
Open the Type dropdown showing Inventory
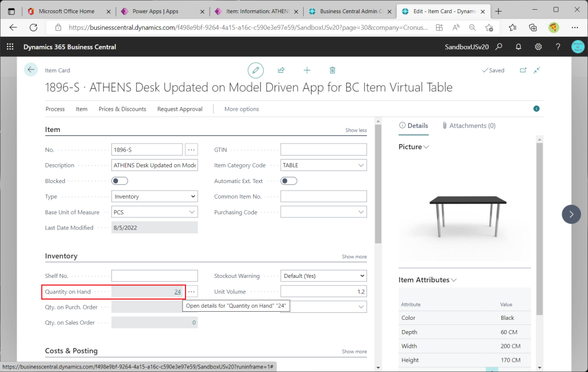pyautogui.click(x=154, y=196)
